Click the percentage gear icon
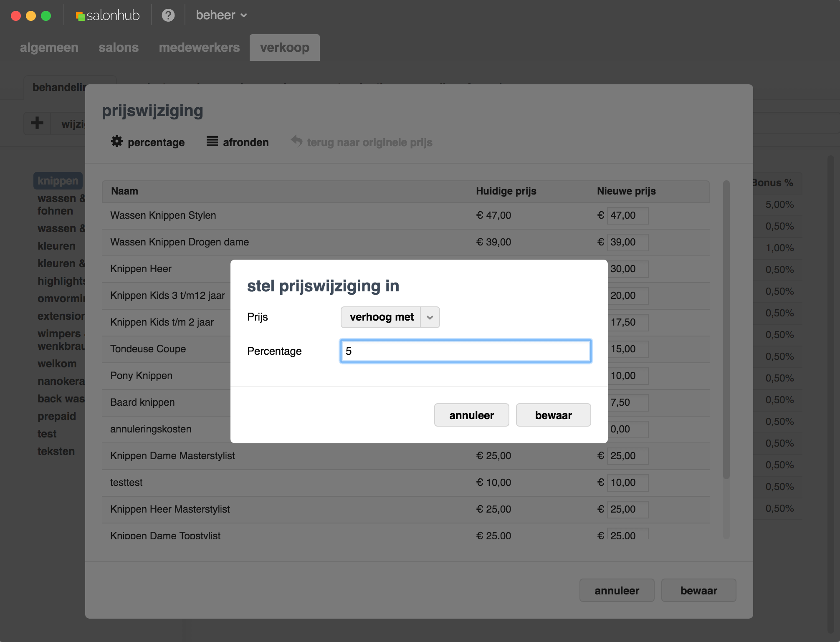This screenshot has height=642, width=840. 117,142
